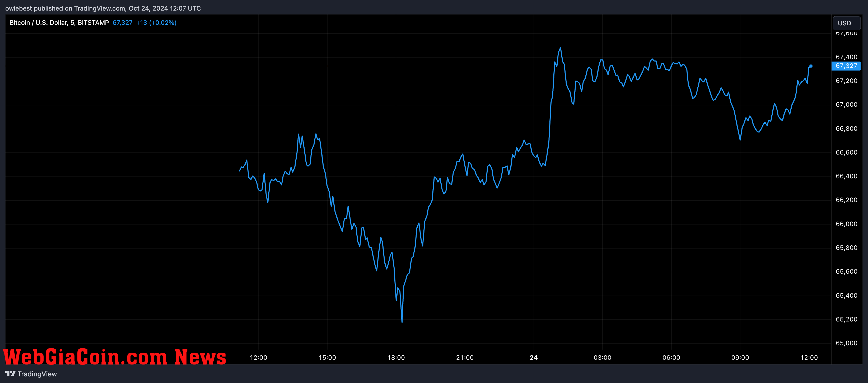Click the 66,400 price axis label
This screenshot has width=868, height=383.
click(846, 176)
